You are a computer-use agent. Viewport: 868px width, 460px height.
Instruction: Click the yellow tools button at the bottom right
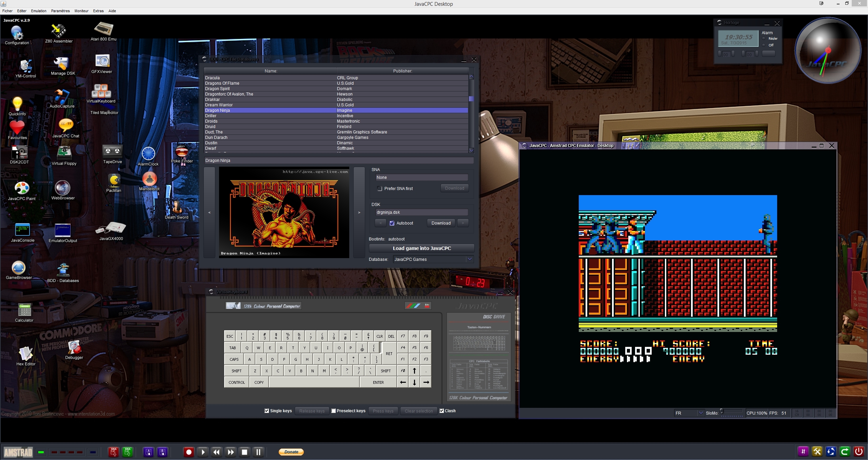[817, 452]
